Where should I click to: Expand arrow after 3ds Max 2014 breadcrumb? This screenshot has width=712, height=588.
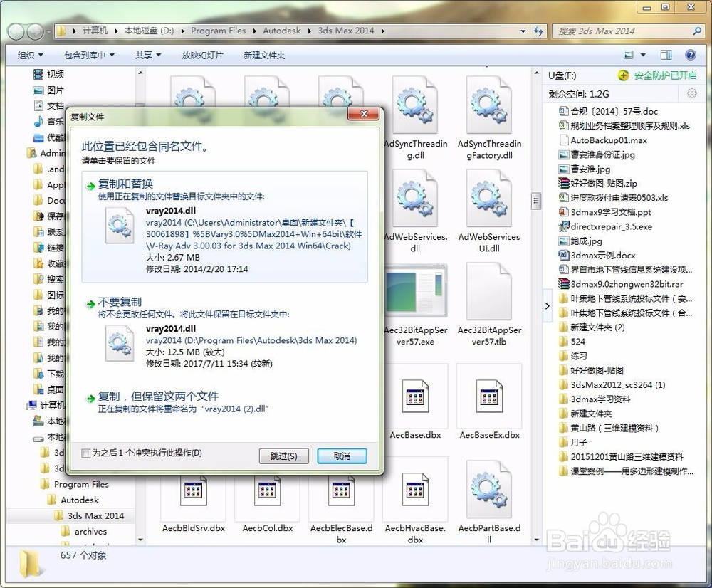click(x=383, y=31)
